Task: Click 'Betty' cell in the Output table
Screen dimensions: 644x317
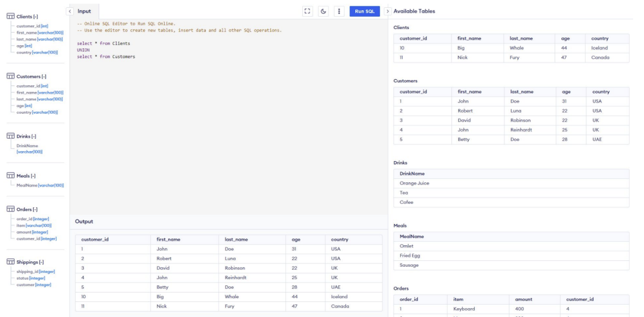Action: click(x=163, y=287)
